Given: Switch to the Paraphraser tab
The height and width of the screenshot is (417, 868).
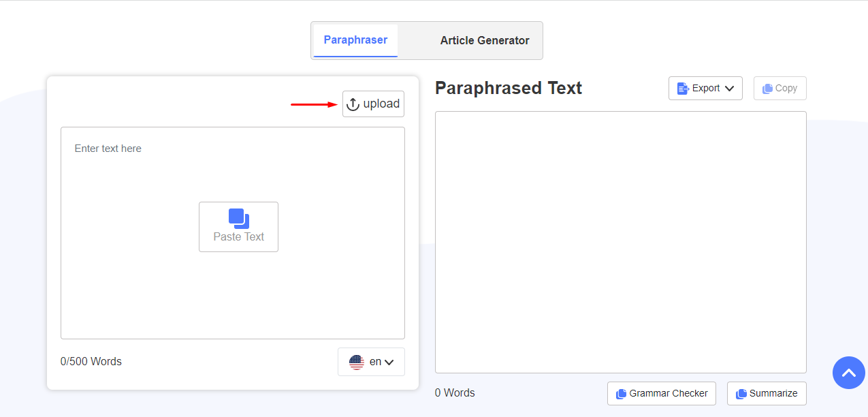Looking at the screenshot, I should coord(355,40).
